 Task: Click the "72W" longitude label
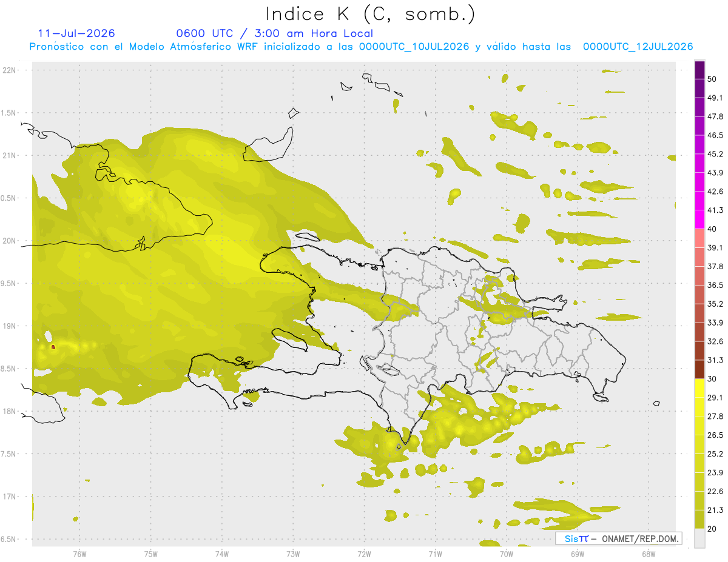pyautogui.click(x=364, y=554)
